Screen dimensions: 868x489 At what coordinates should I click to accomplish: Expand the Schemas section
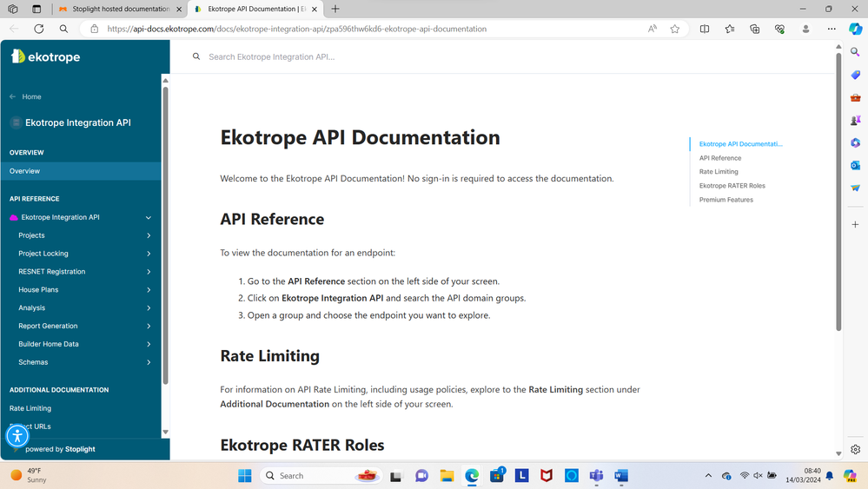[149, 362]
